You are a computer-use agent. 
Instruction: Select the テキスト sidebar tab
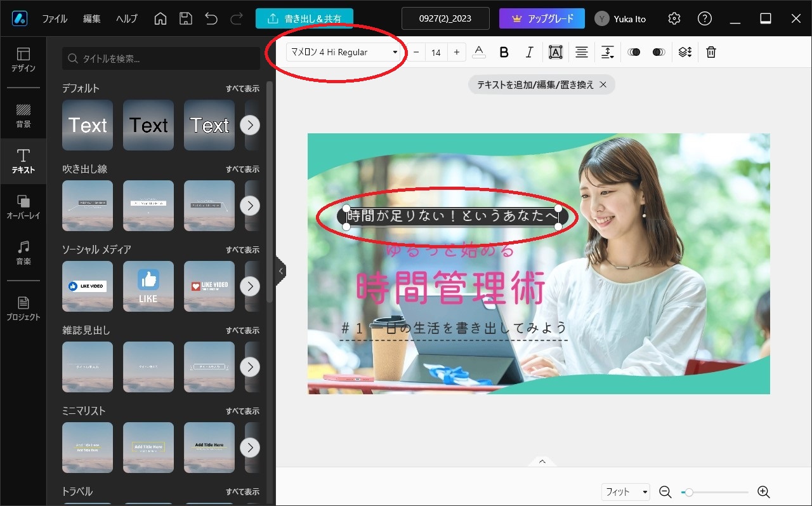[23, 161]
